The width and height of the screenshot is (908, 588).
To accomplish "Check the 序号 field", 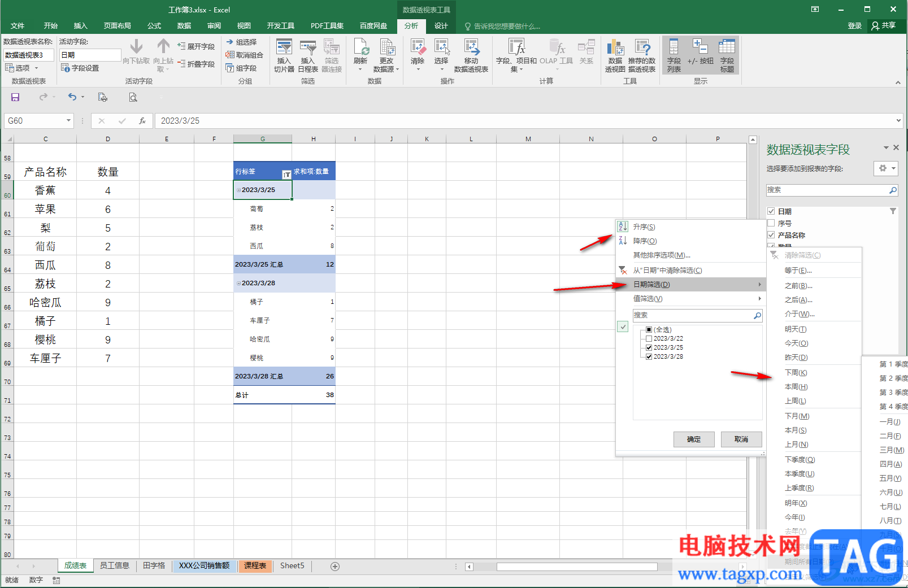I will tap(771, 223).
